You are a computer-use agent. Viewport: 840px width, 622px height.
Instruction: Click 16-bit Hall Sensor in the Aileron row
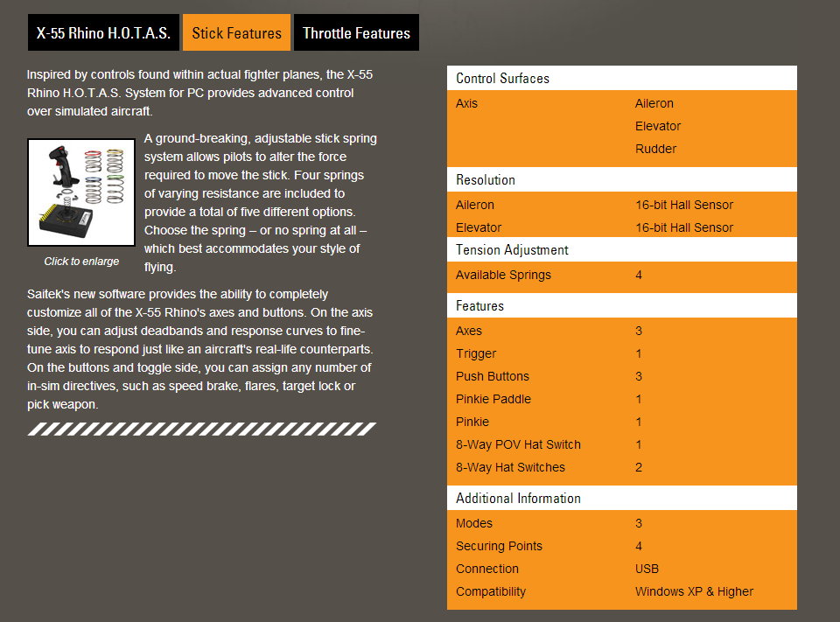point(684,205)
